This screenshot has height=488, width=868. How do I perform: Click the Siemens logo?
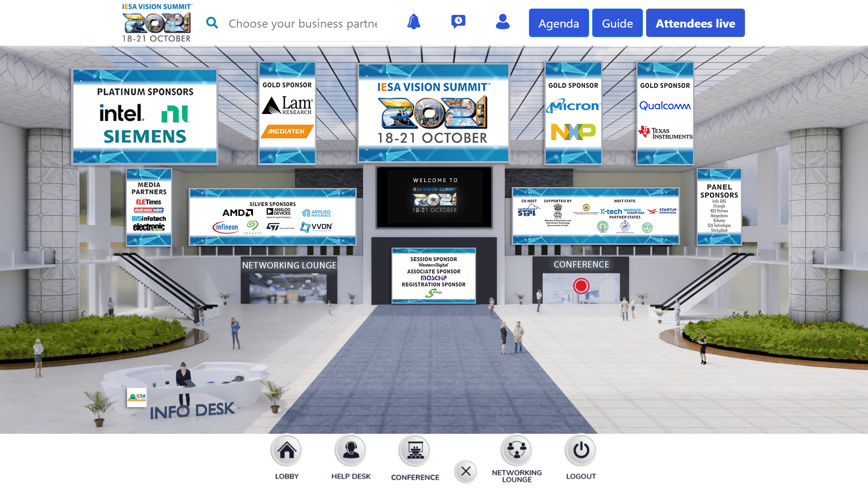(x=145, y=136)
